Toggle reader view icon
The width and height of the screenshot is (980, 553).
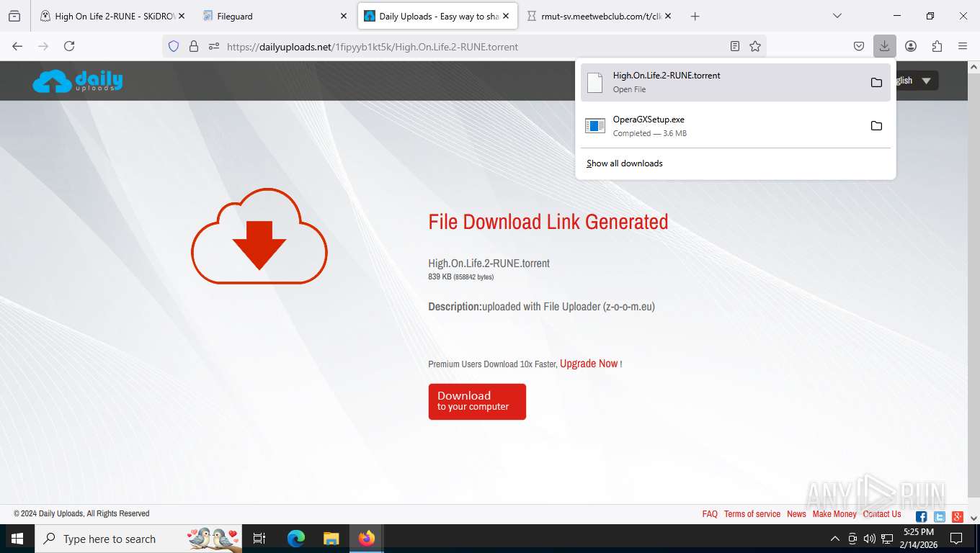click(735, 46)
